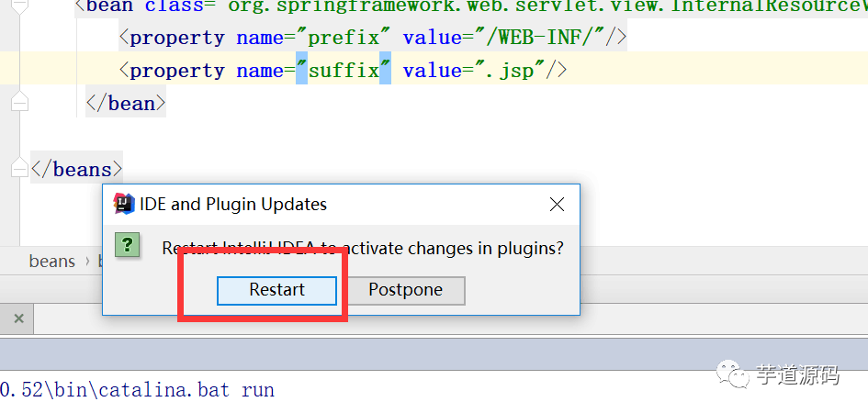Click the beans breadcrumb item
The image size is (868, 413).
coord(52,261)
